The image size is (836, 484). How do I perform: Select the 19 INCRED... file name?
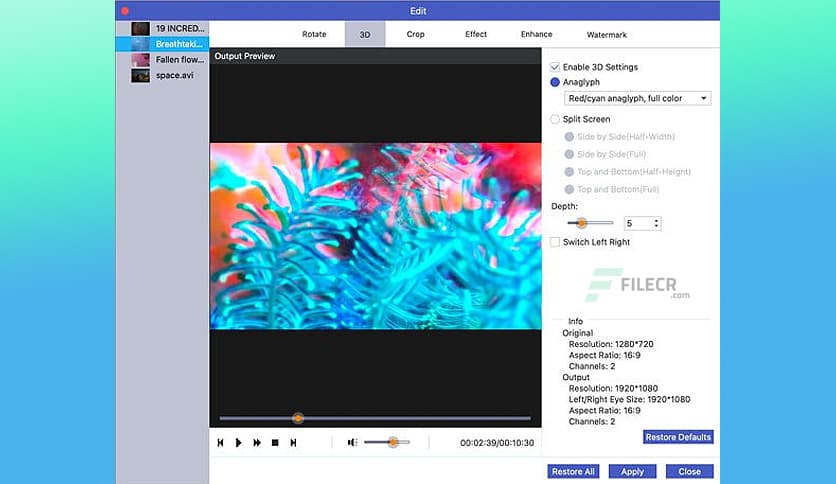pos(180,28)
